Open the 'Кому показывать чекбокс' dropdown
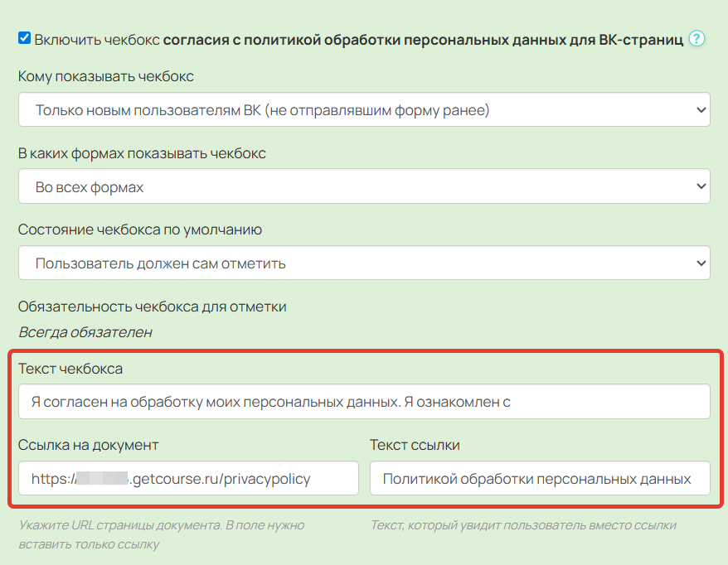 click(x=365, y=109)
